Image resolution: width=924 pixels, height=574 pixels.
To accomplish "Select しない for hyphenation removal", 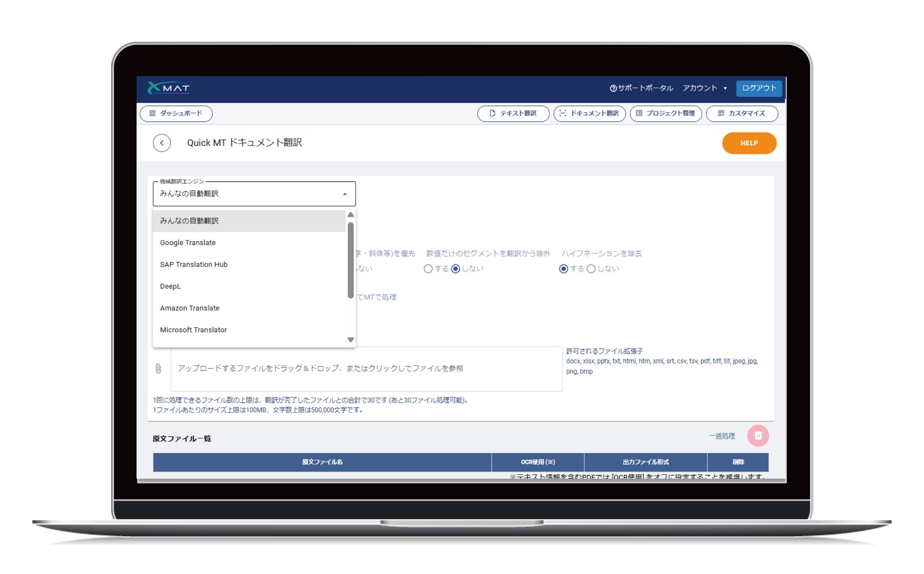I will 591,269.
